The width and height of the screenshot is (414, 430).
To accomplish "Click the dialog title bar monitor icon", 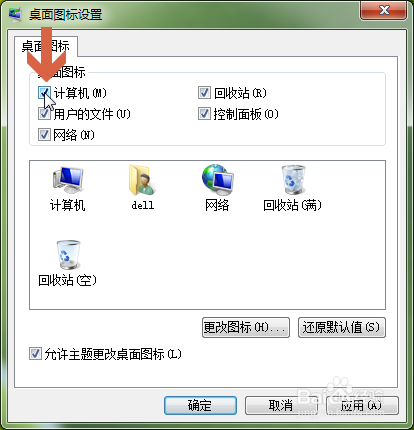I will 14,15.
